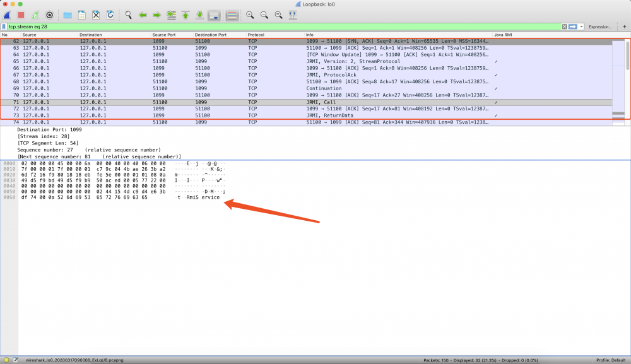
Task: Reload this capture file
Action: coord(110,15)
